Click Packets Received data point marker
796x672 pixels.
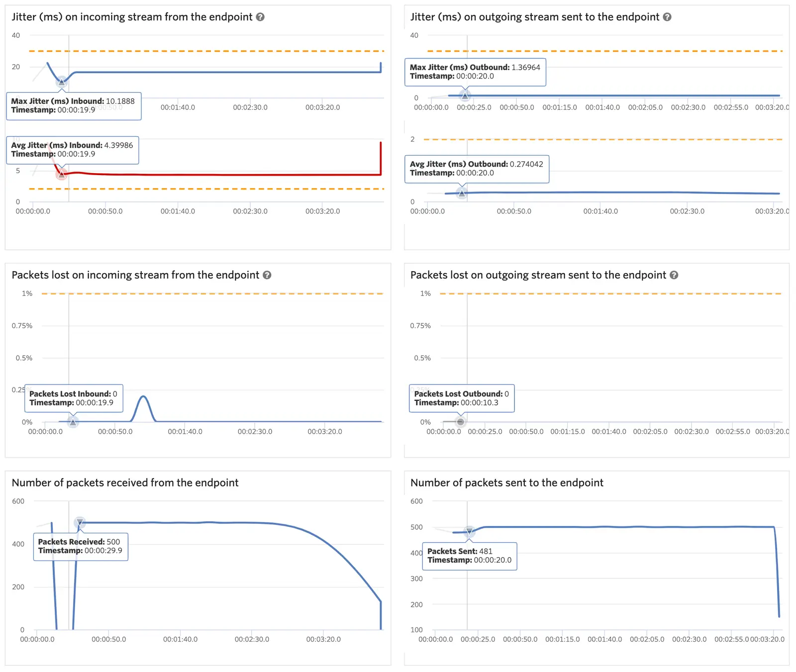pyautogui.click(x=80, y=522)
